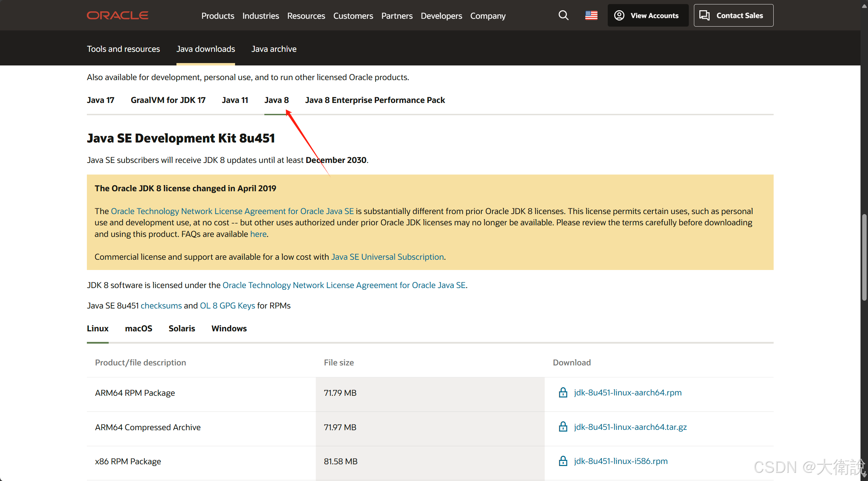The image size is (868, 481).
Task: Open the checksums link
Action: coord(161,305)
